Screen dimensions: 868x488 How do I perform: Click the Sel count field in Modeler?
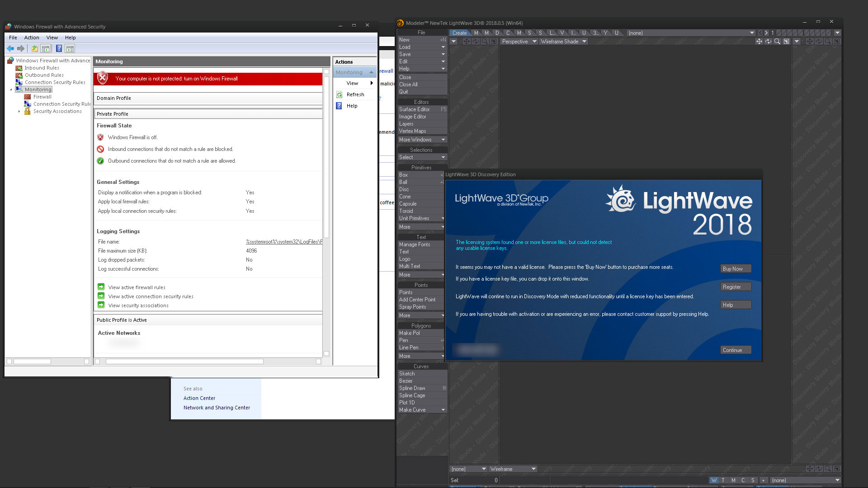point(474,480)
